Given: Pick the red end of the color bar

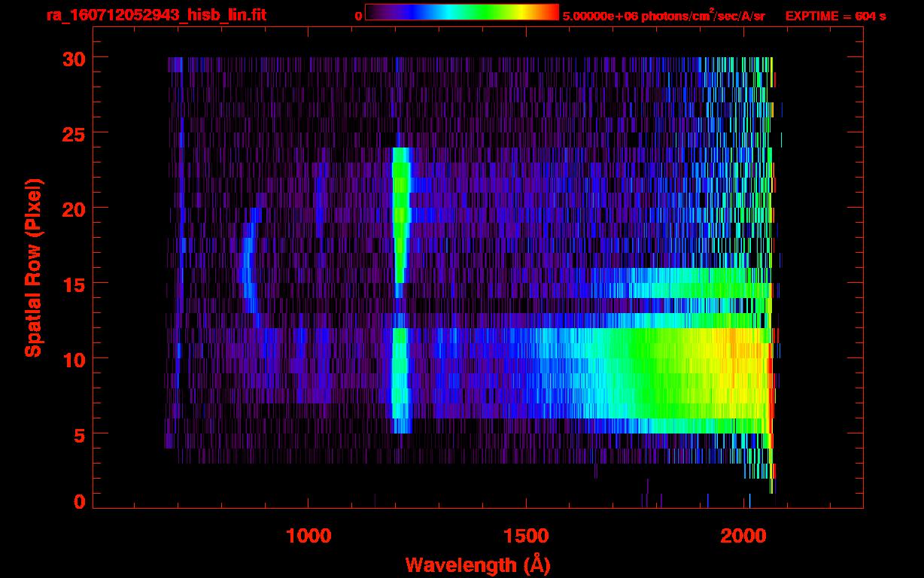Looking at the screenshot, I should coord(553,12).
